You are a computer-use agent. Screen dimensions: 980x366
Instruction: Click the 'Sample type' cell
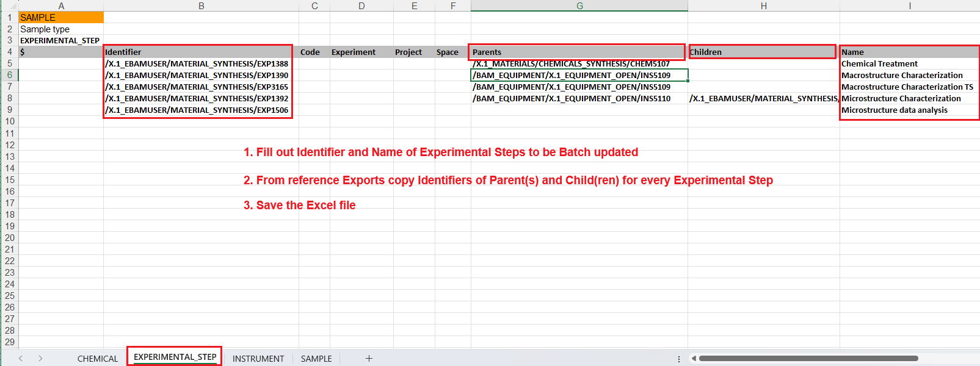61,29
